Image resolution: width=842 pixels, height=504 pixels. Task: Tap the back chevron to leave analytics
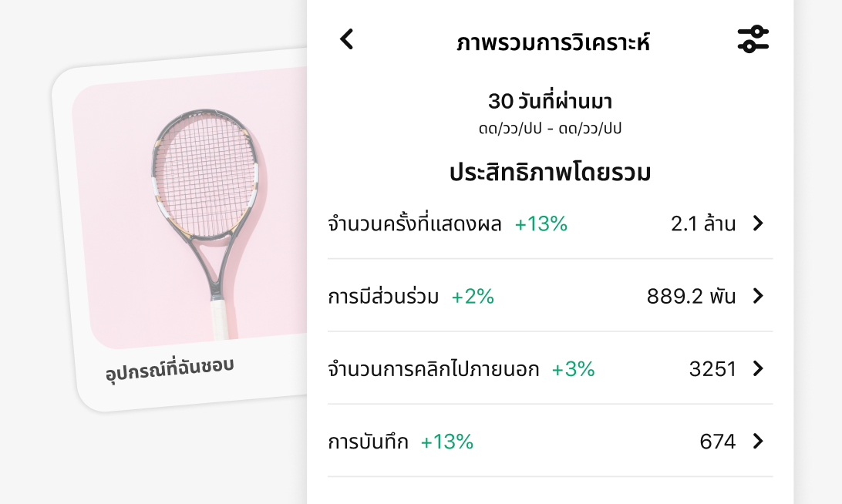click(x=346, y=39)
